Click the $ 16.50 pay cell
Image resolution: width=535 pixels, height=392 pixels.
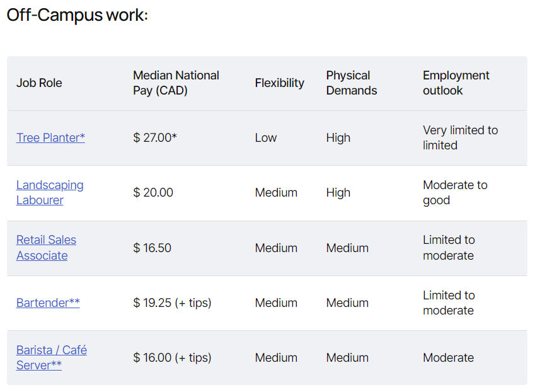tap(152, 248)
